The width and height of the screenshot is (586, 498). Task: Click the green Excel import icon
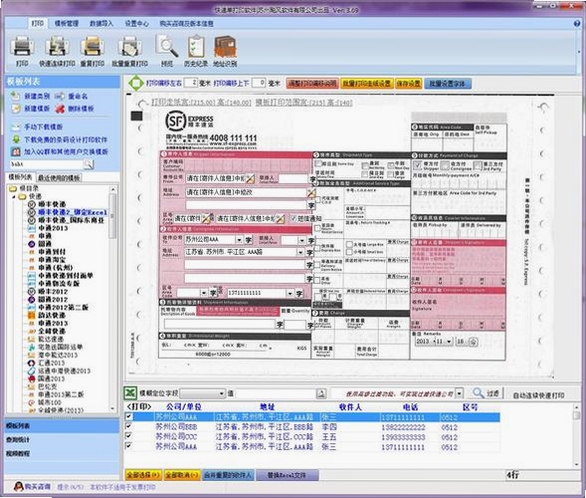tap(130, 393)
